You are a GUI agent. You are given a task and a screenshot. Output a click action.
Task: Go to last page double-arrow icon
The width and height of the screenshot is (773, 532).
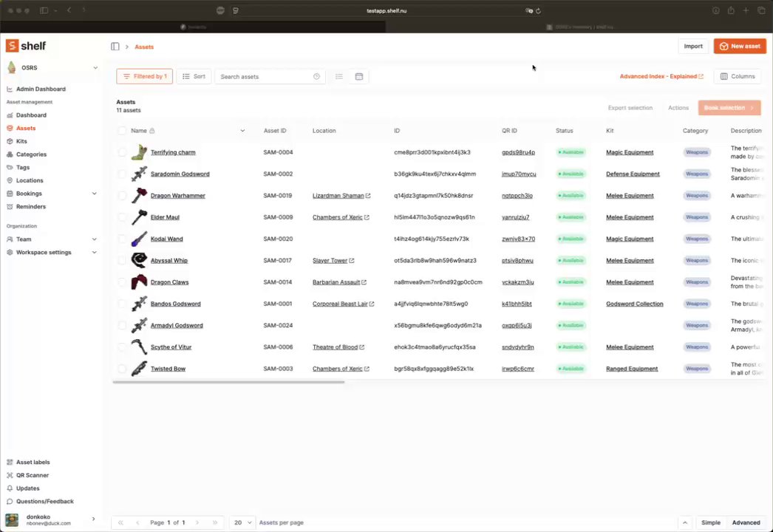click(215, 522)
